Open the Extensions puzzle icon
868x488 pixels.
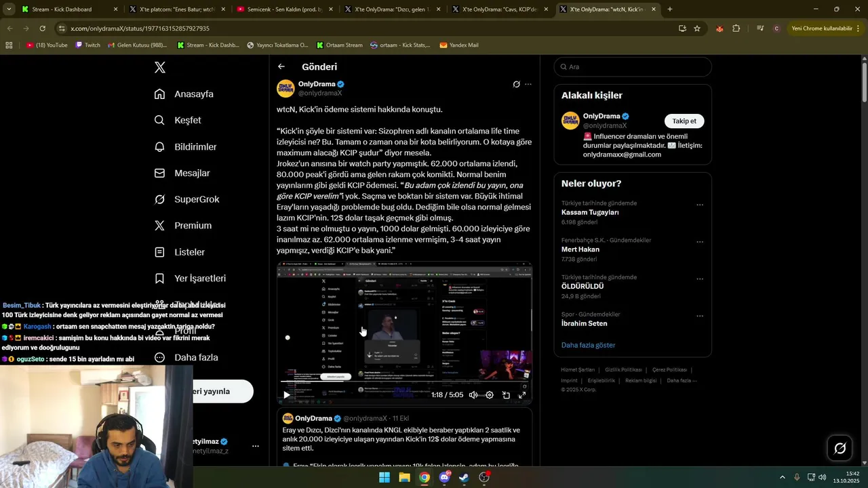point(736,28)
